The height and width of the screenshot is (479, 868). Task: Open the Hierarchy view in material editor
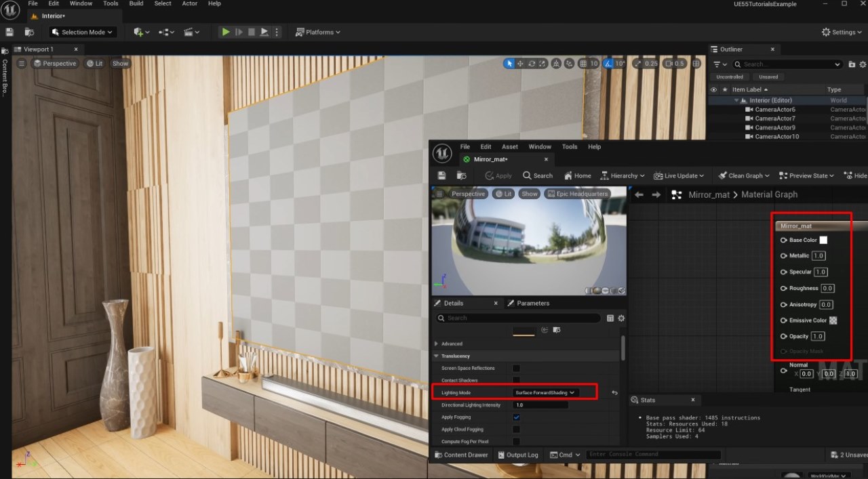[621, 175]
